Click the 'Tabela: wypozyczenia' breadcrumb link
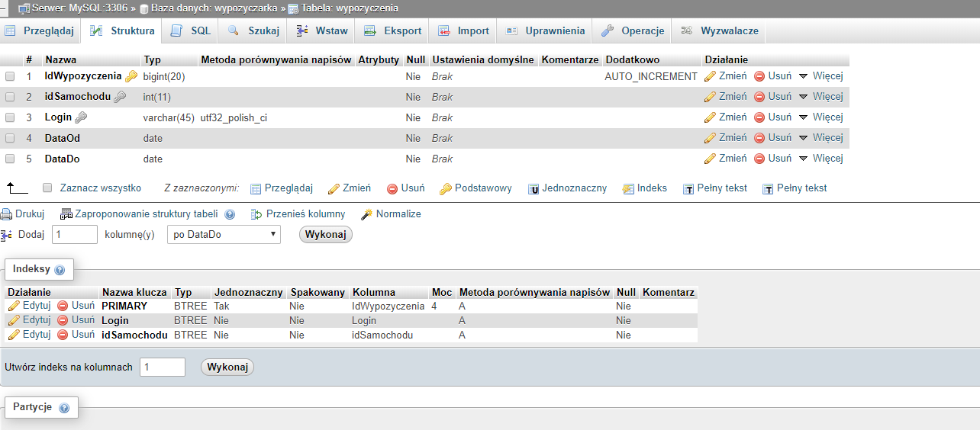 point(350,8)
